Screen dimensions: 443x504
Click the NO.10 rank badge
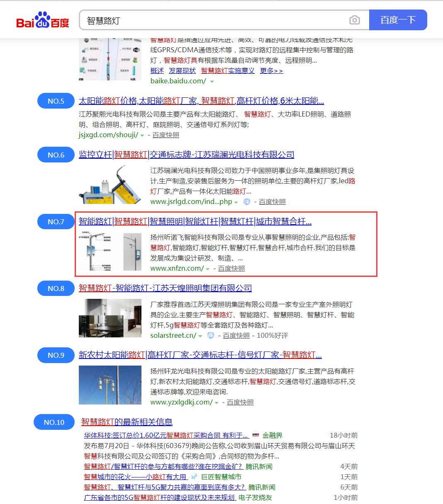coord(54,422)
